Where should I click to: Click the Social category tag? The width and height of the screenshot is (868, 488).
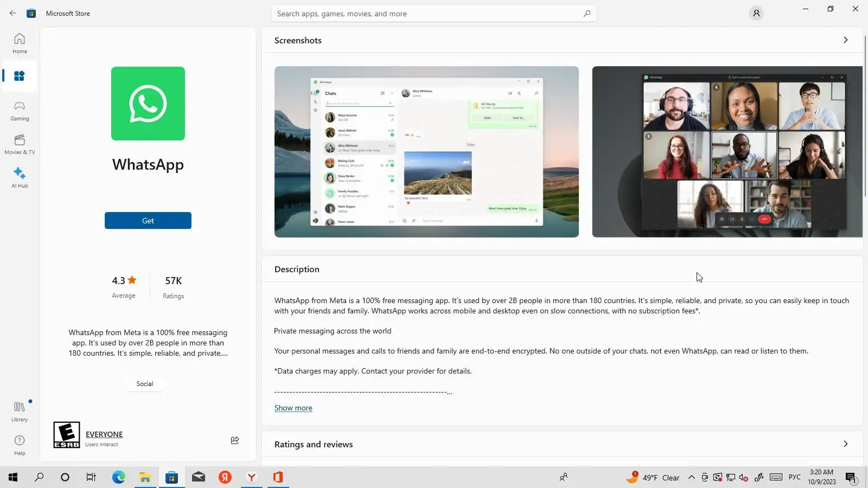pos(145,384)
